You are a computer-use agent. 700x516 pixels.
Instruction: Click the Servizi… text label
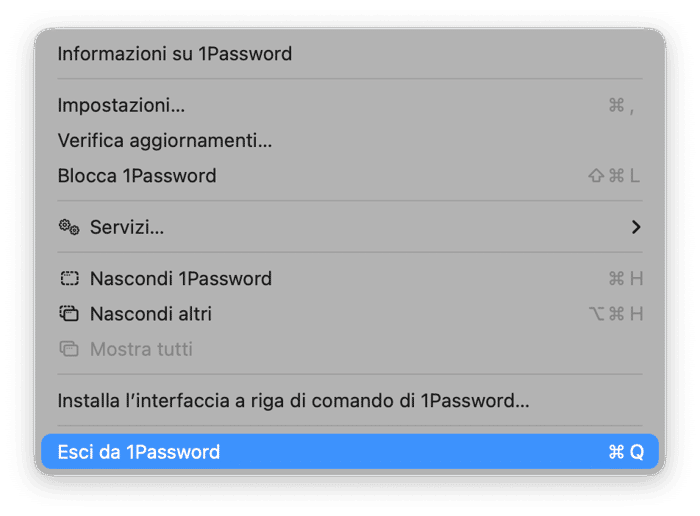[127, 228]
